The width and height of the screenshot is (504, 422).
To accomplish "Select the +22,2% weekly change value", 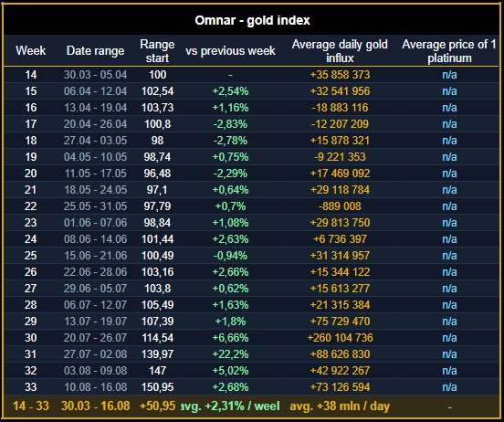I will pyautogui.click(x=230, y=354).
